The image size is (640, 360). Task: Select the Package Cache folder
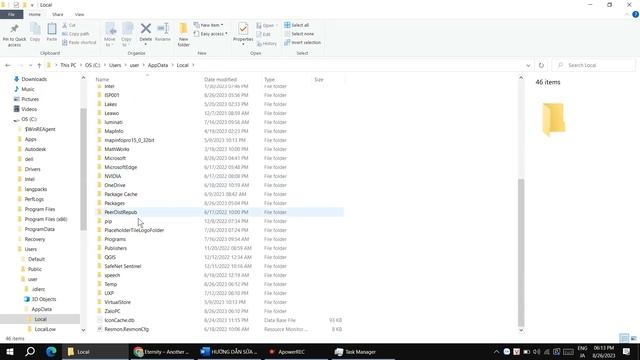(219, 194)
